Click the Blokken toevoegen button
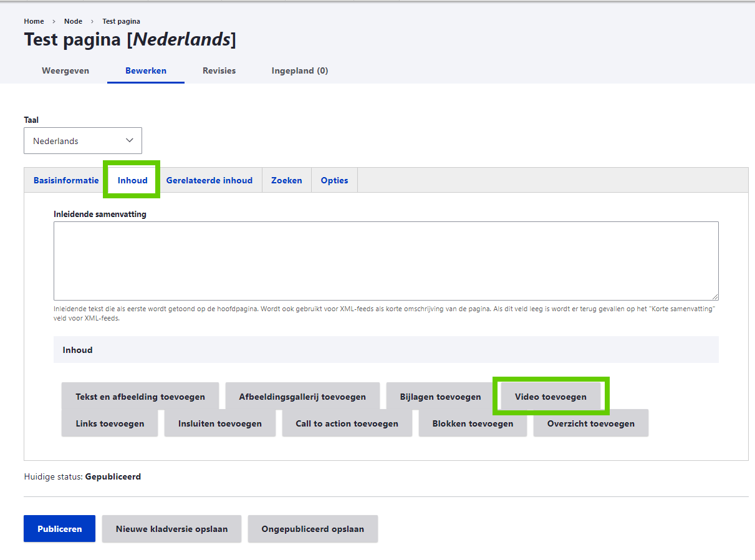The height and width of the screenshot is (560, 755). click(473, 423)
